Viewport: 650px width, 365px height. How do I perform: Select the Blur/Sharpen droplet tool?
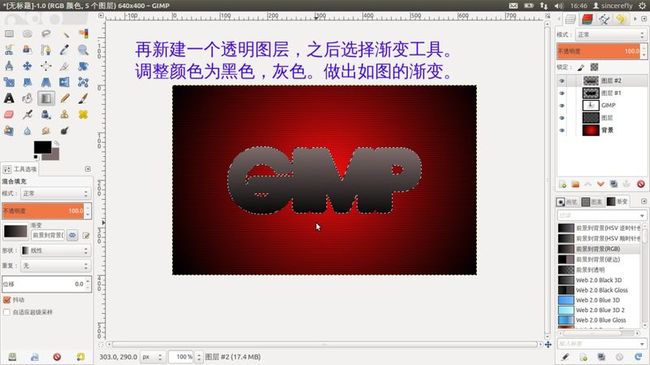(27, 131)
